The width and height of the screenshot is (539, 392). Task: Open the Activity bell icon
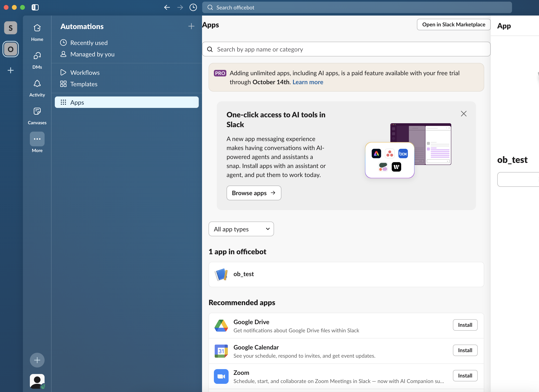pos(37,84)
